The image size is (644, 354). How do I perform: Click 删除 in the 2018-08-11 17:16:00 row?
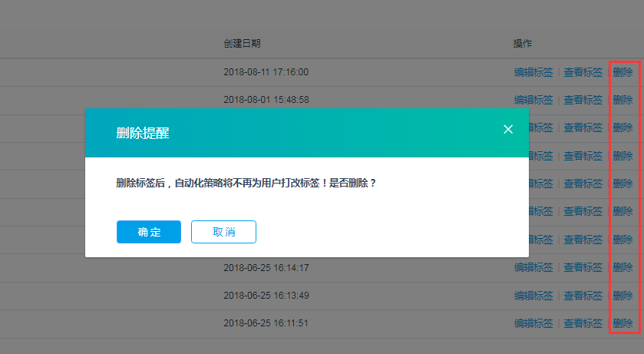pyautogui.click(x=623, y=72)
